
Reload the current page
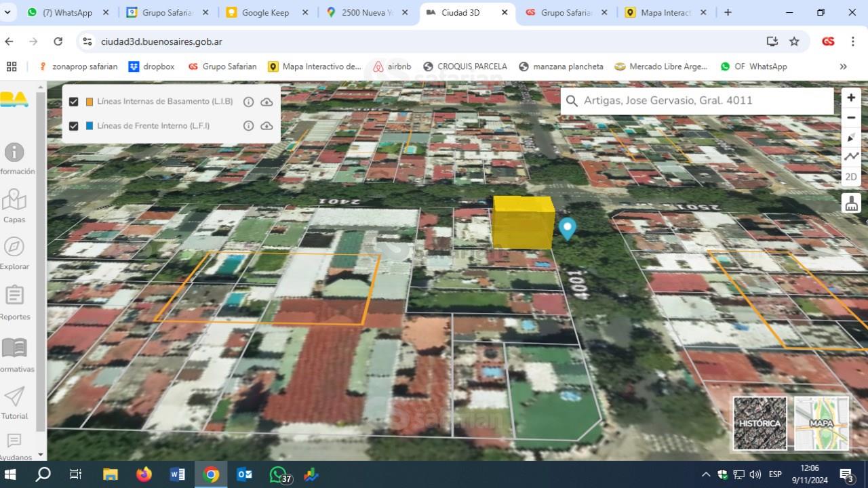tap(58, 41)
